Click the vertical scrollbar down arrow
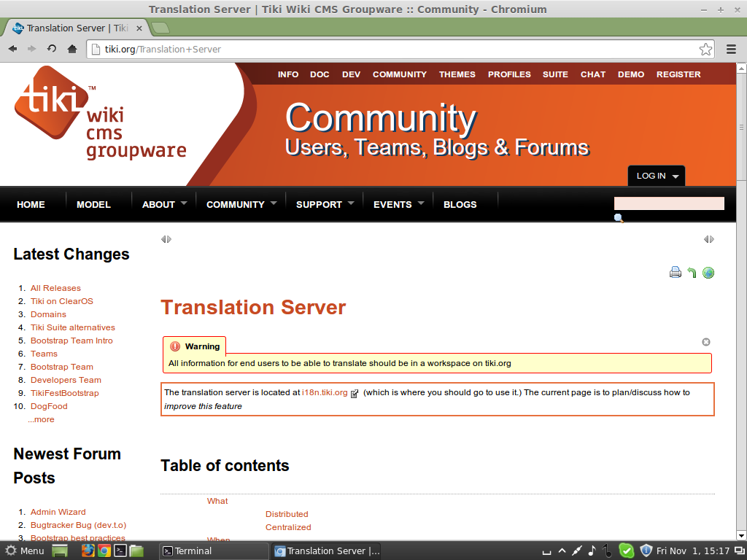The image size is (747, 560). coord(741,535)
